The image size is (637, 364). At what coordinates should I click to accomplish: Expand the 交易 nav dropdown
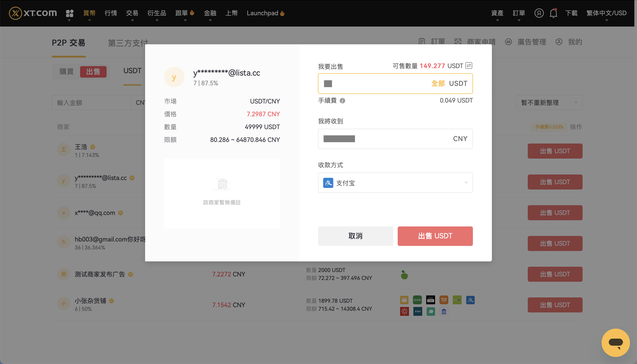(x=132, y=13)
